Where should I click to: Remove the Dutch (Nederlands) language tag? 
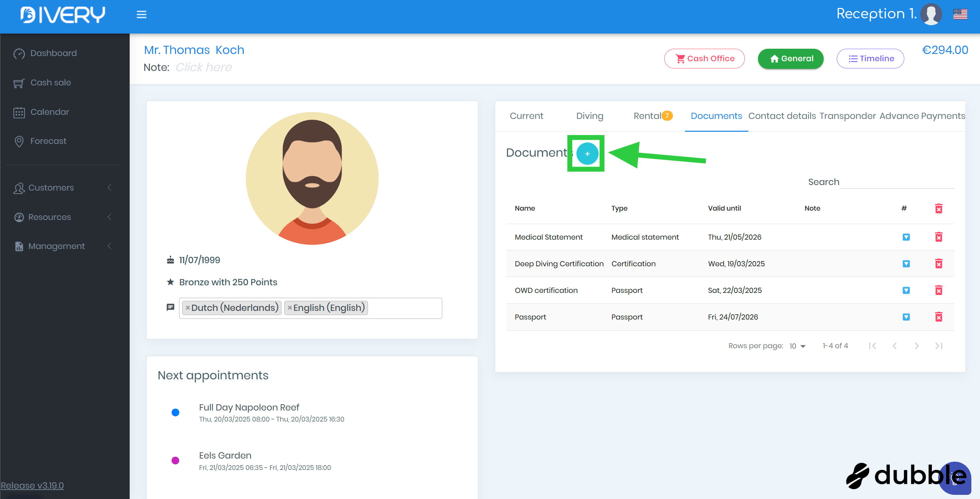pos(187,308)
